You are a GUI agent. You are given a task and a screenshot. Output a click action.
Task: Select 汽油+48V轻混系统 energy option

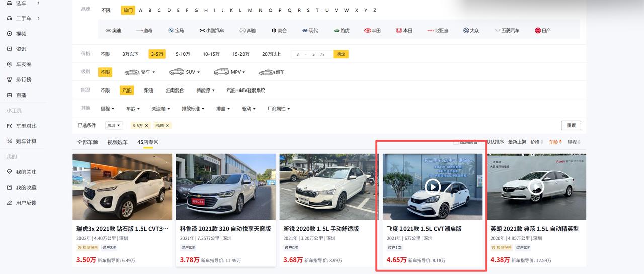pos(246,90)
